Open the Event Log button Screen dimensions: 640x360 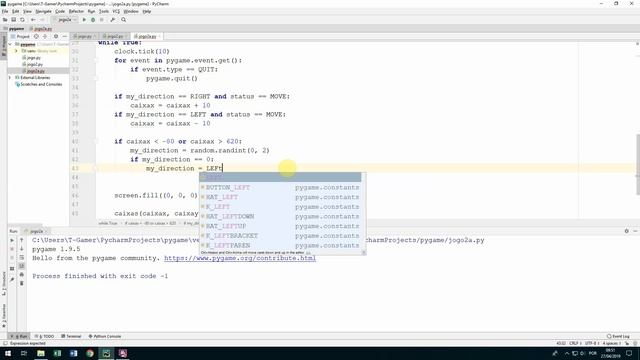[x=618, y=336]
